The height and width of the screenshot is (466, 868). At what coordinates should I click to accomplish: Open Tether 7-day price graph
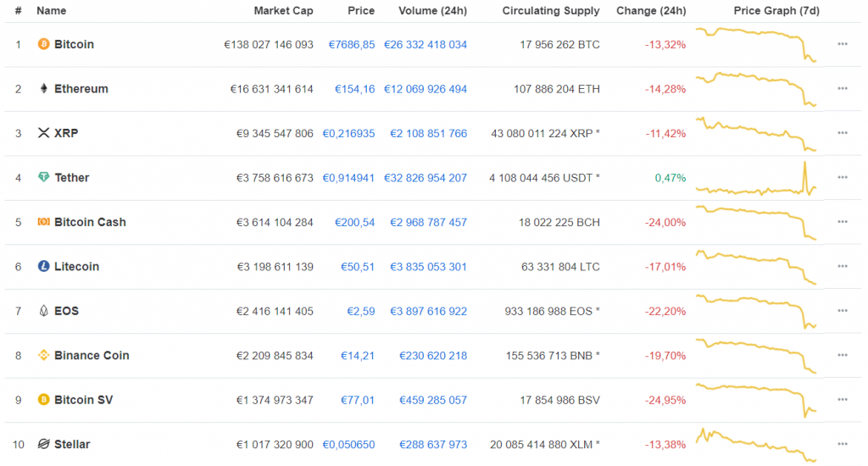click(756, 178)
